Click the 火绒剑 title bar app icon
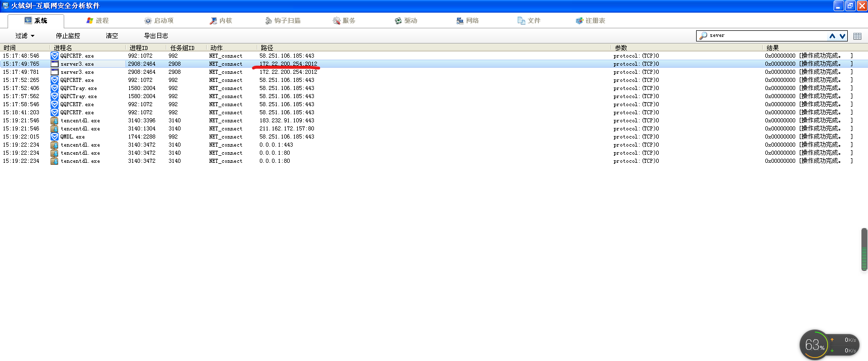Viewport: 868px width, 361px height. pyautogui.click(x=6, y=6)
